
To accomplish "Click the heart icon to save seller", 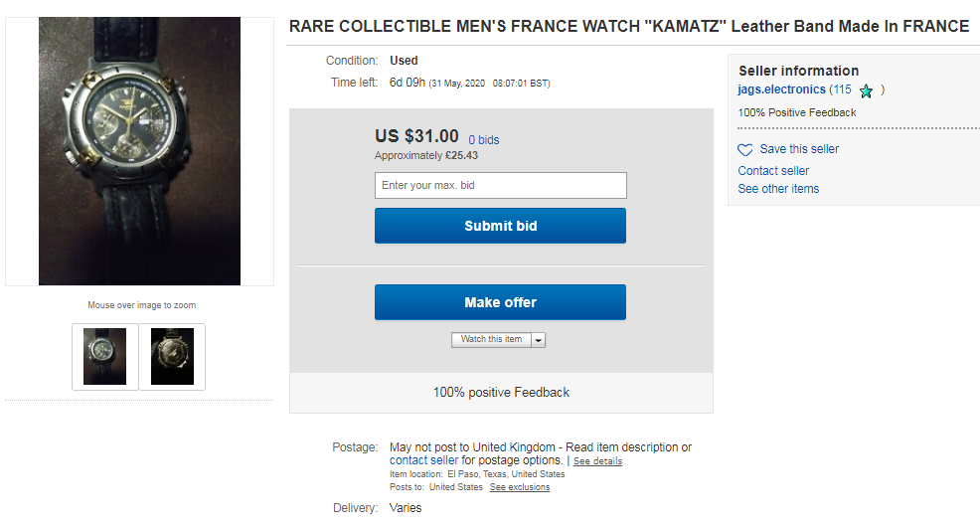I will click(x=745, y=150).
